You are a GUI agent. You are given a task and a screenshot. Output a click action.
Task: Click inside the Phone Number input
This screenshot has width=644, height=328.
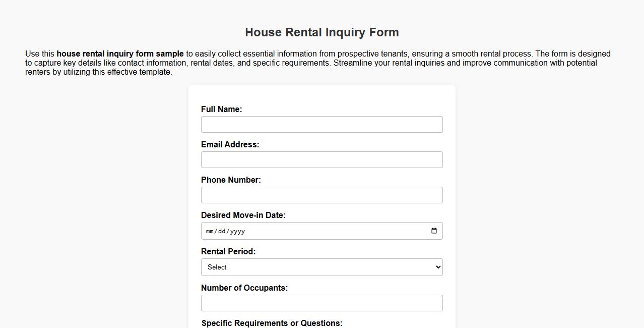coord(322,195)
